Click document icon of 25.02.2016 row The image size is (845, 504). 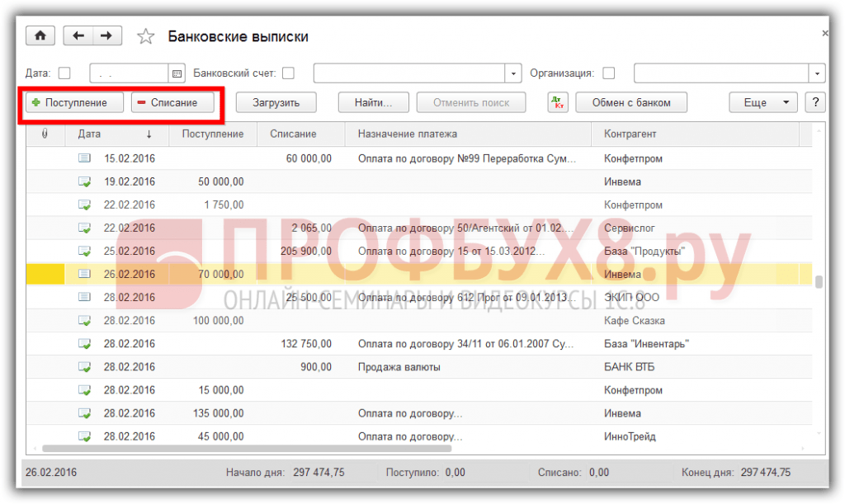(85, 251)
